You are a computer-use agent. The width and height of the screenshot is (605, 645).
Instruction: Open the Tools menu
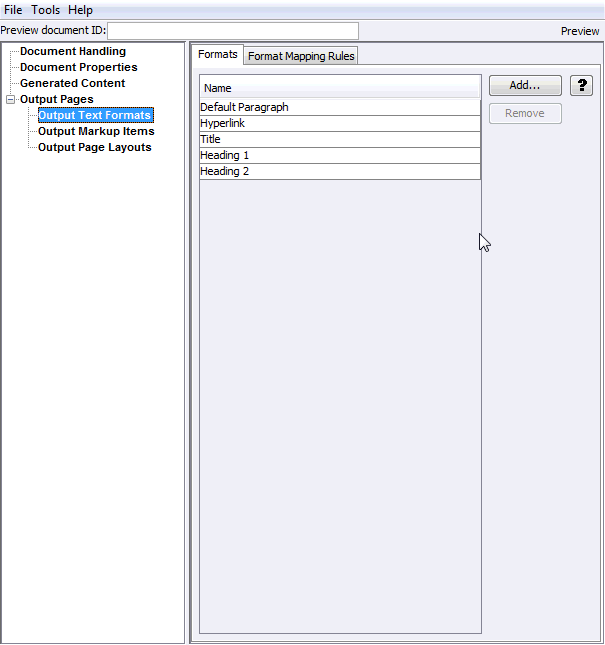click(45, 10)
